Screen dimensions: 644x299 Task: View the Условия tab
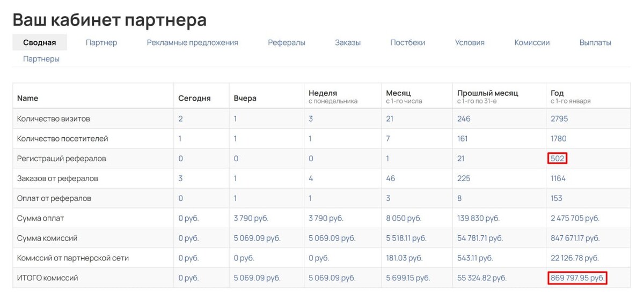(x=470, y=42)
